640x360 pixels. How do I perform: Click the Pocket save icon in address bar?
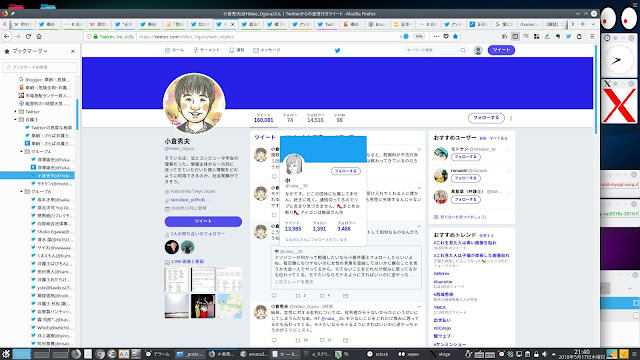click(x=446, y=36)
